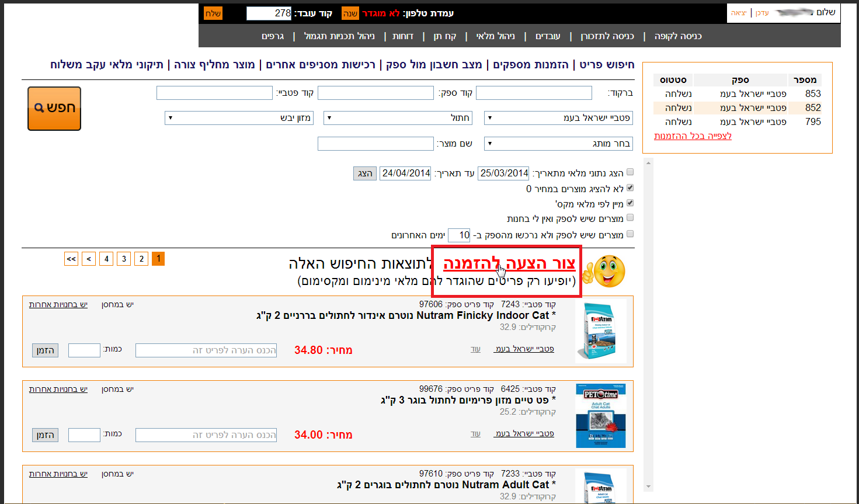
Task: Click the Nutram Finicky Indoor Cat product image
Action: [x=600, y=331]
